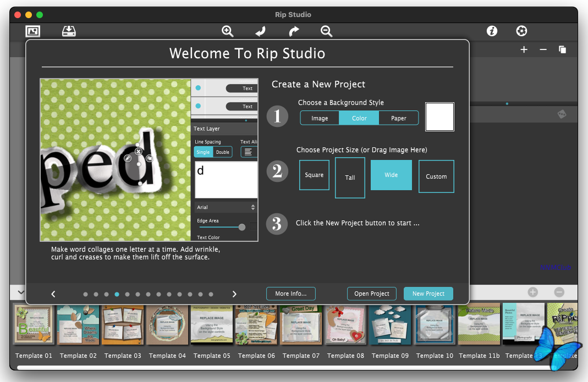
Task: Click the 'Create a New Project' heading
Action: pos(318,84)
